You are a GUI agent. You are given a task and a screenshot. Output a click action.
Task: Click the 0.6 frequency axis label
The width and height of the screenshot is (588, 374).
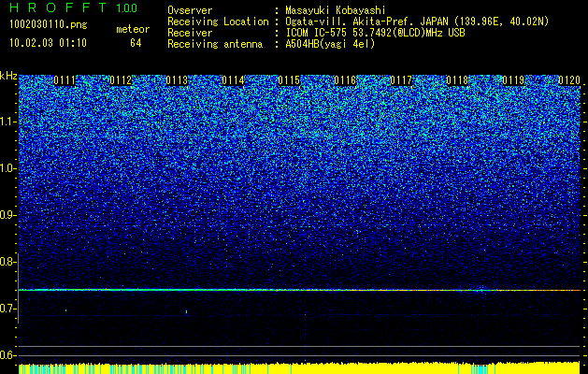click(x=6, y=355)
